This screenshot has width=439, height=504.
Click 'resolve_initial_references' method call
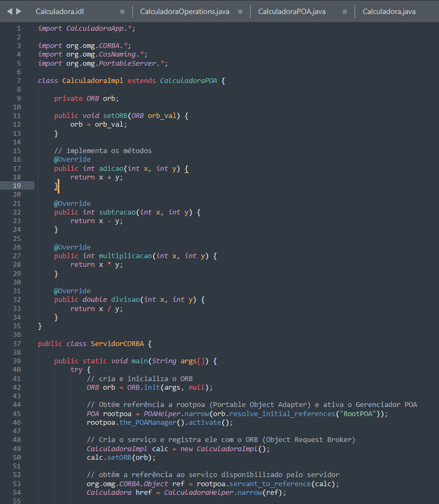282,413
